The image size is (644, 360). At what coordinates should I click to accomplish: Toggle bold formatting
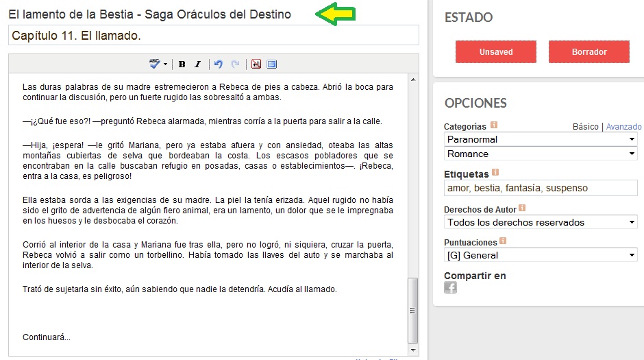tap(182, 64)
